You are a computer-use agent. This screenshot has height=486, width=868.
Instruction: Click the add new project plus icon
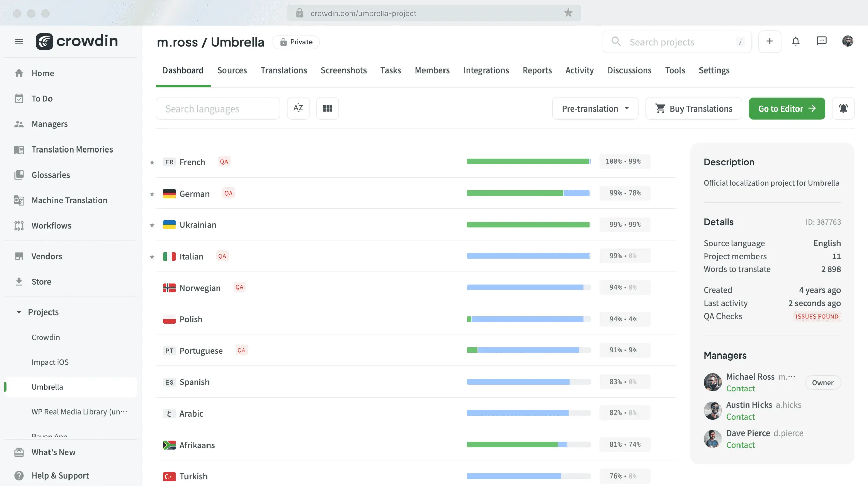point(770,41)
